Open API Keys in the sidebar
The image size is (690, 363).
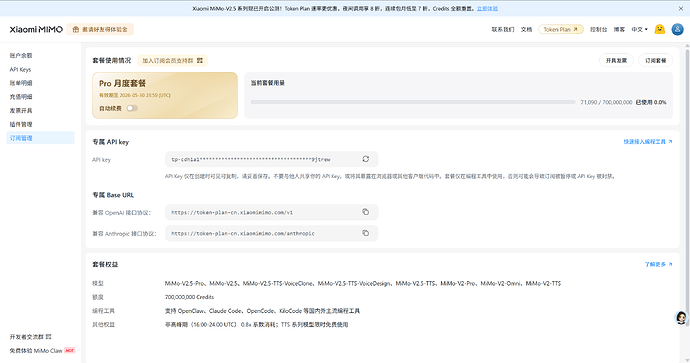pyautogui.click(x=20, y=70)
